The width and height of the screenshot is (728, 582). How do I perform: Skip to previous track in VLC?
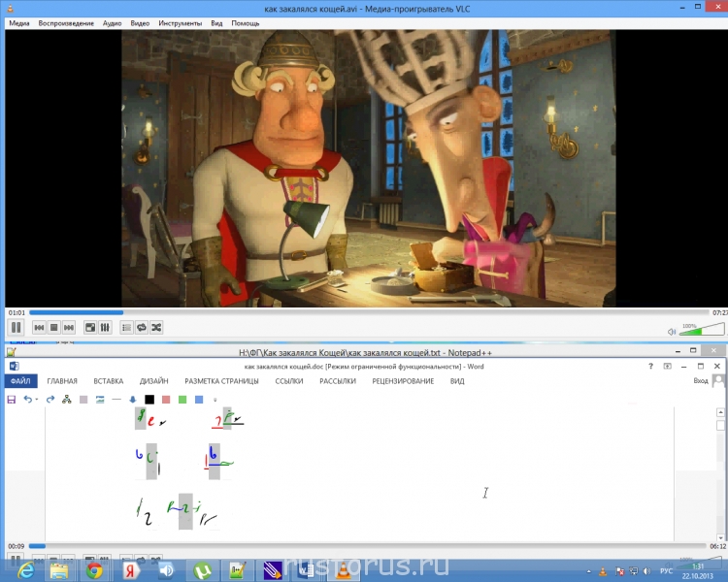[x=40, y=328]
